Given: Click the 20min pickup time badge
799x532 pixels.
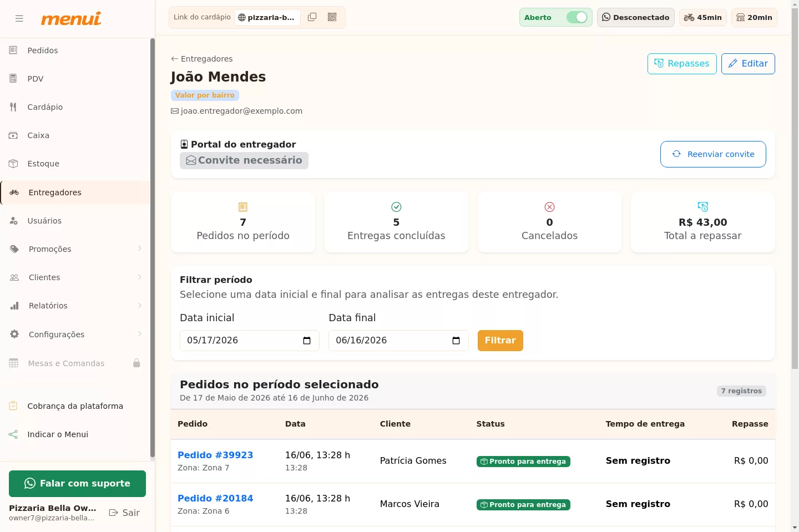Looking at the screenshot, I should point(754,17).
